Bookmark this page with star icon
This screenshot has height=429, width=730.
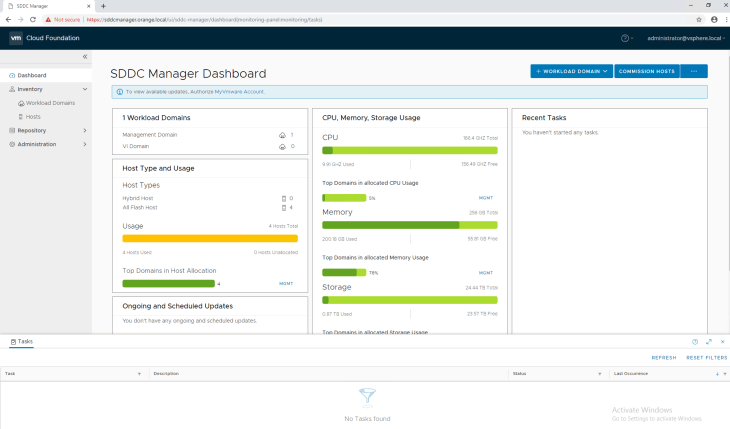698,18
